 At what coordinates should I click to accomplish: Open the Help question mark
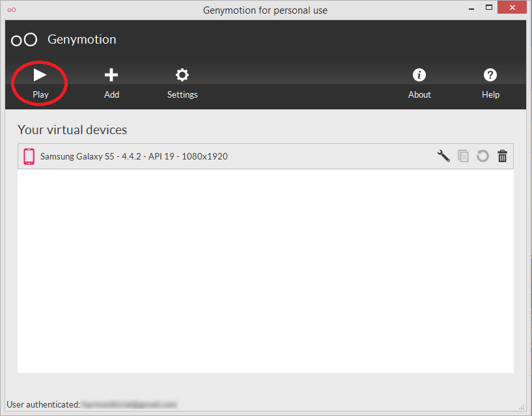[490, 83]
